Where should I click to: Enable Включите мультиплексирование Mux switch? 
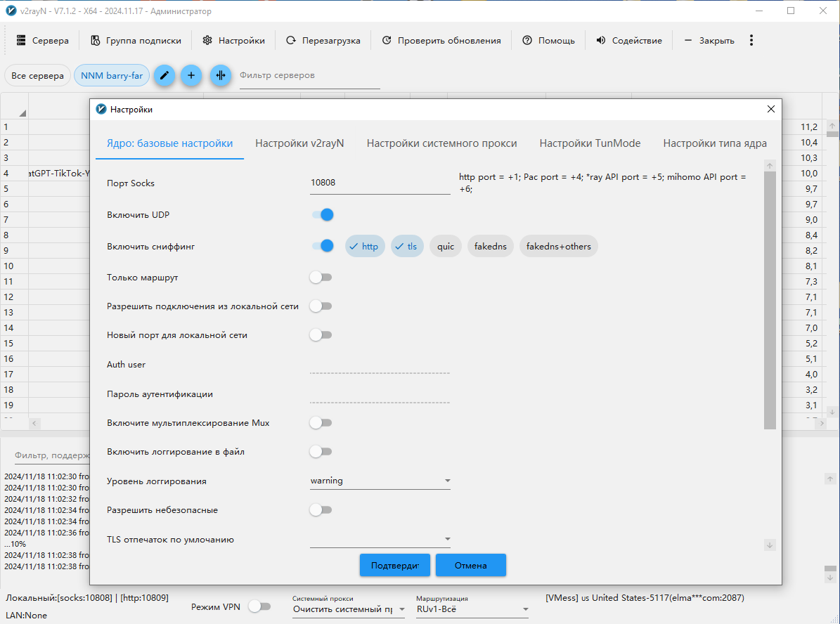(321, 423)
